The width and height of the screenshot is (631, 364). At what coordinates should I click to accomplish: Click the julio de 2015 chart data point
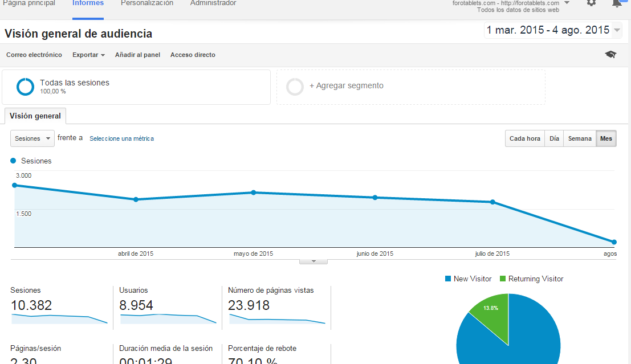tap(492, 202)
